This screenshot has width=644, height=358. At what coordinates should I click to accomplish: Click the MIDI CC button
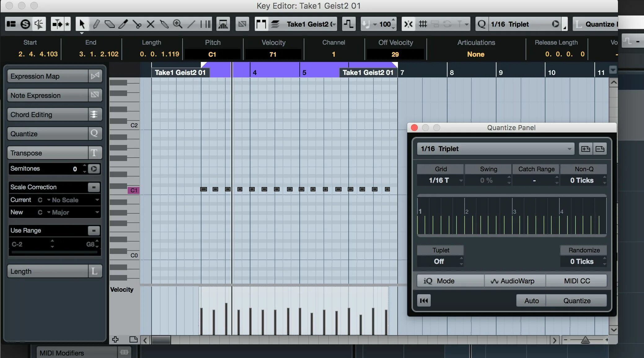(576, 281)
